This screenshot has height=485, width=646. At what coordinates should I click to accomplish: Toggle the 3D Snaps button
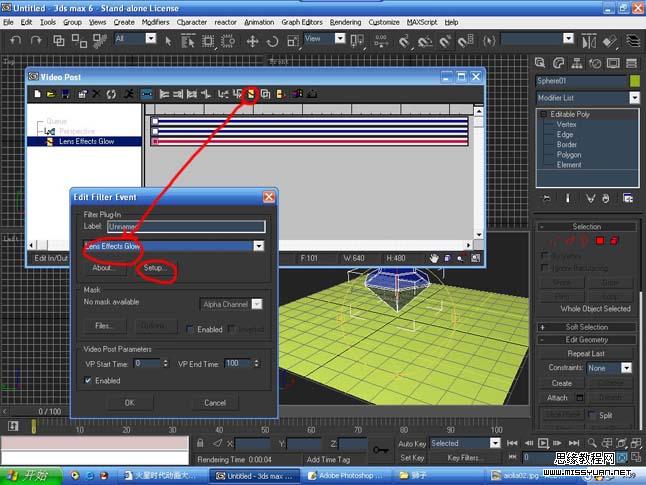pyautogui.click(x=404, y=41)
